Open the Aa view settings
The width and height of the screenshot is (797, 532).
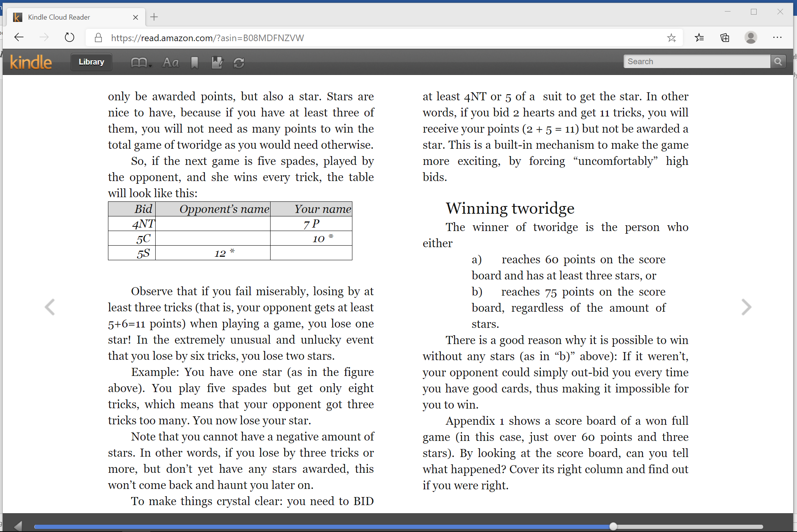point(171,62)
